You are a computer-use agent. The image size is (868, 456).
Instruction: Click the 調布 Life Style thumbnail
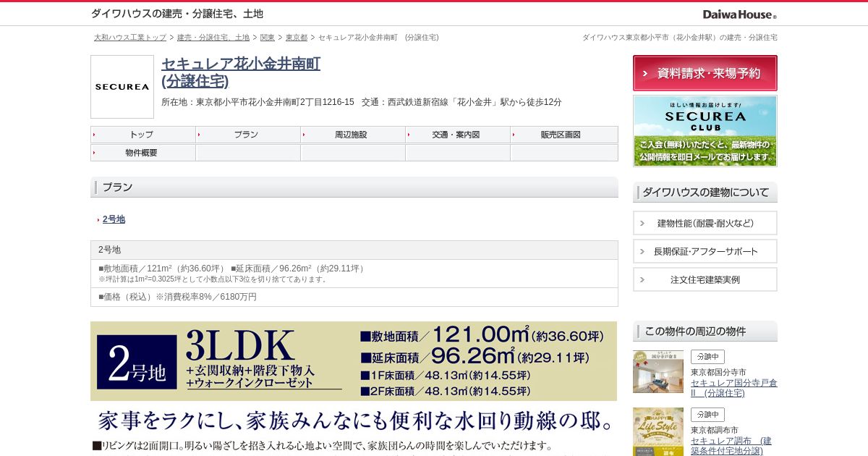(658, 431)
